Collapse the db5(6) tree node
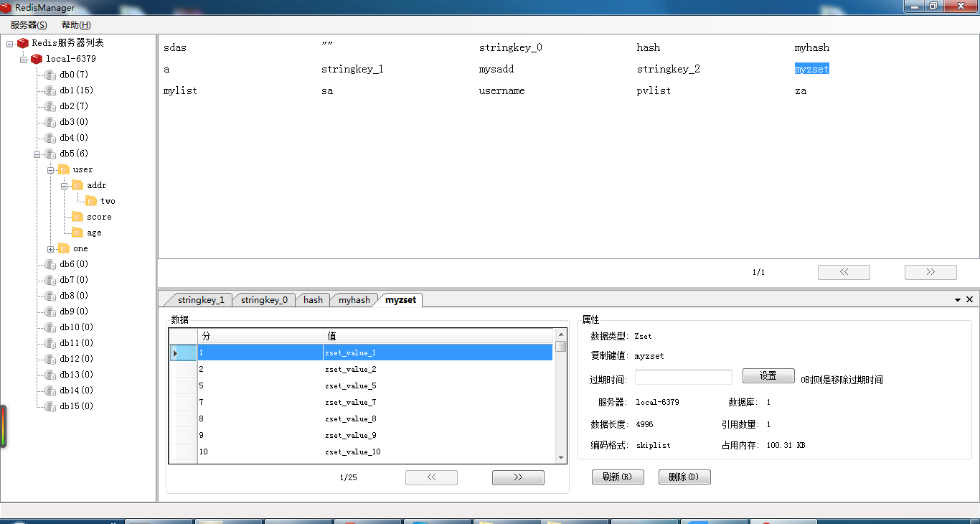 coord(37,154)
